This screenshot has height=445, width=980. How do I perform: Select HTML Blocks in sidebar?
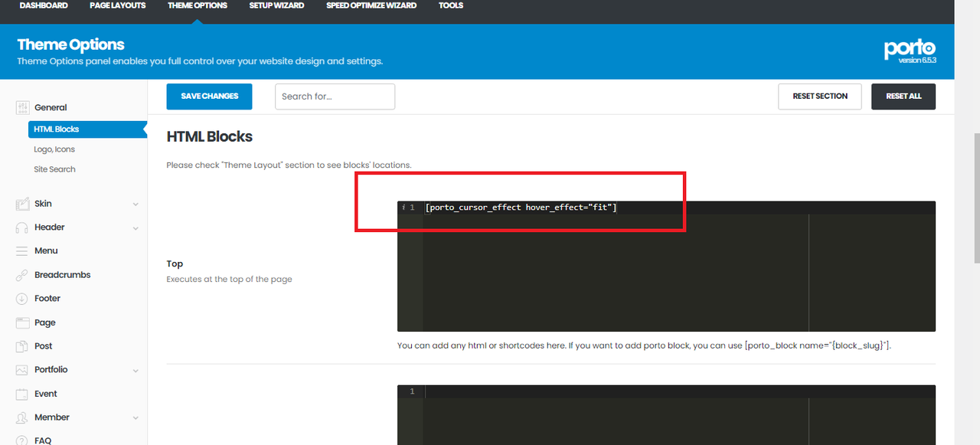point(87,129)
